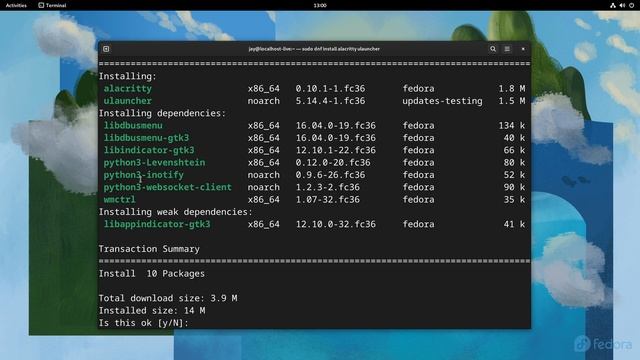Click size 1.5 M of ulauncher
640x360 pixels.
click(511, 101)
